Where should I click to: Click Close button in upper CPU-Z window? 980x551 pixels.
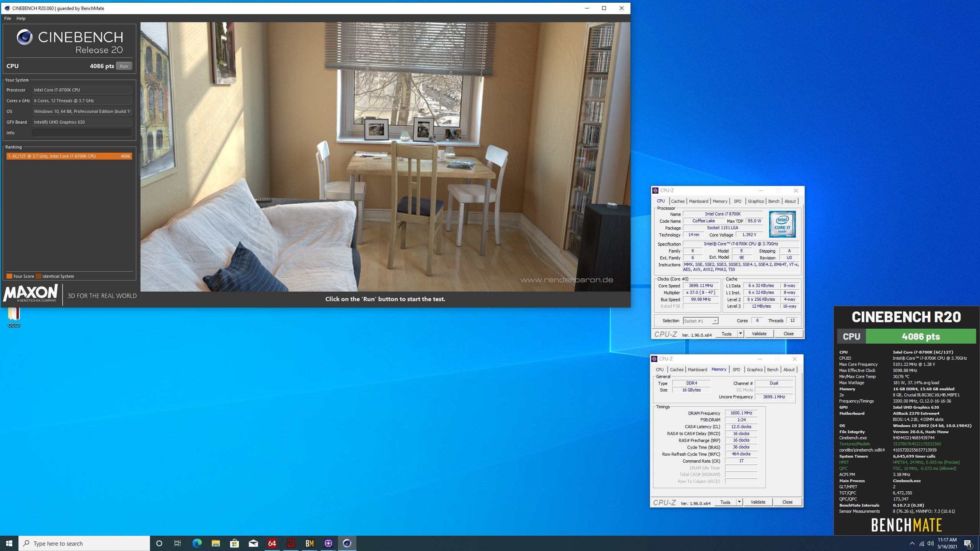tap(789, 334)
